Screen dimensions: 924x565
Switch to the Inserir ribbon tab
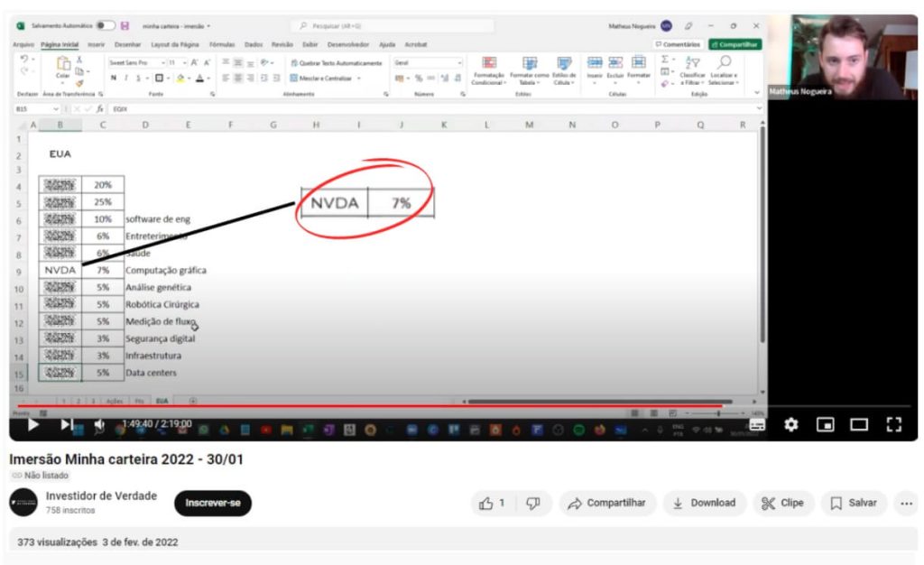(96, 45)
